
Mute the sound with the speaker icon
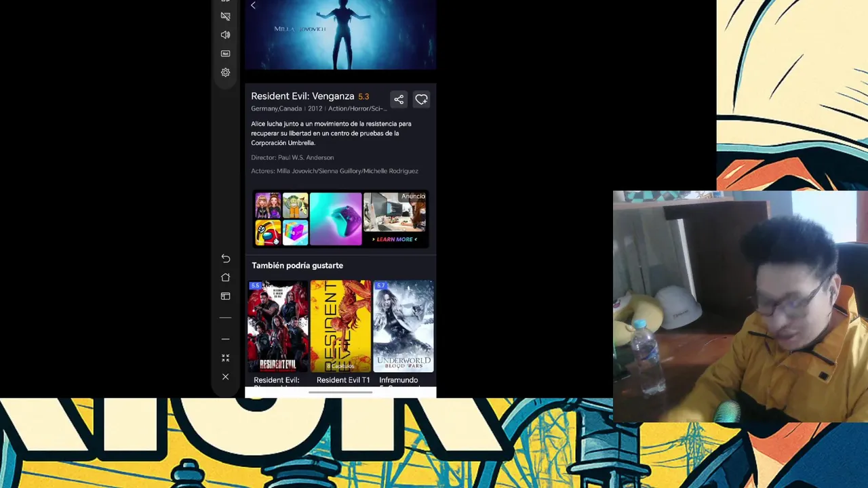tap(225, 35)
